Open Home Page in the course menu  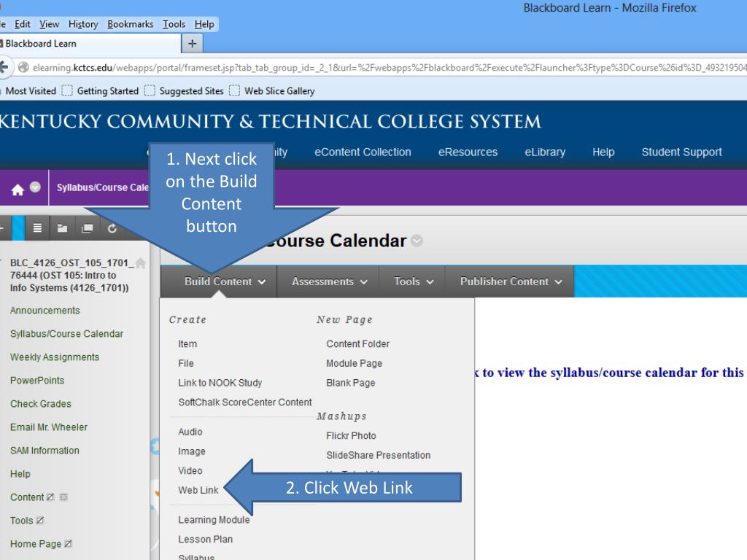tap(36, 544)
